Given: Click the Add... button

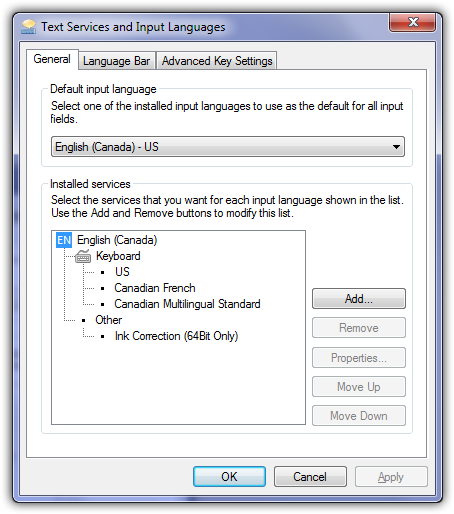Looking at the screenshot, I should pos(359,299).
